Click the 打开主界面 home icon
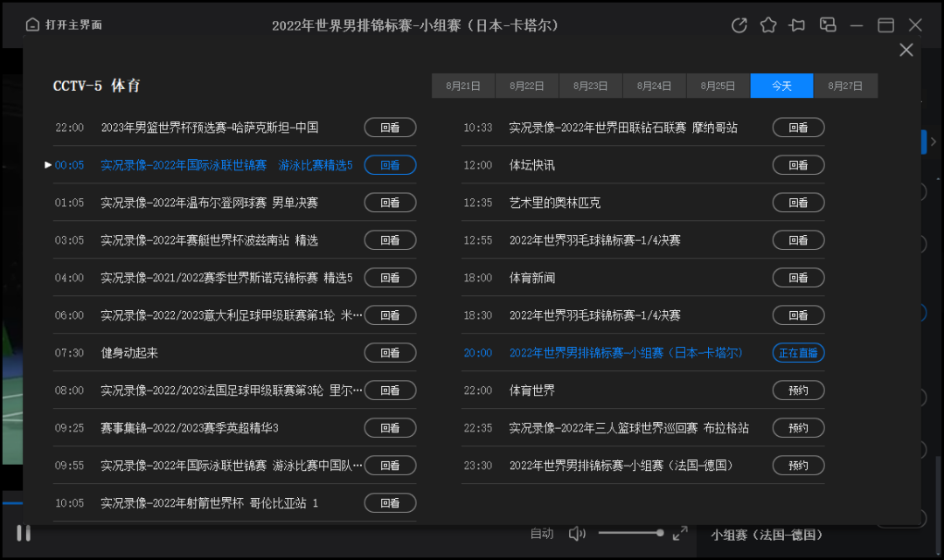944x560 pixels. tap(34, 25)
